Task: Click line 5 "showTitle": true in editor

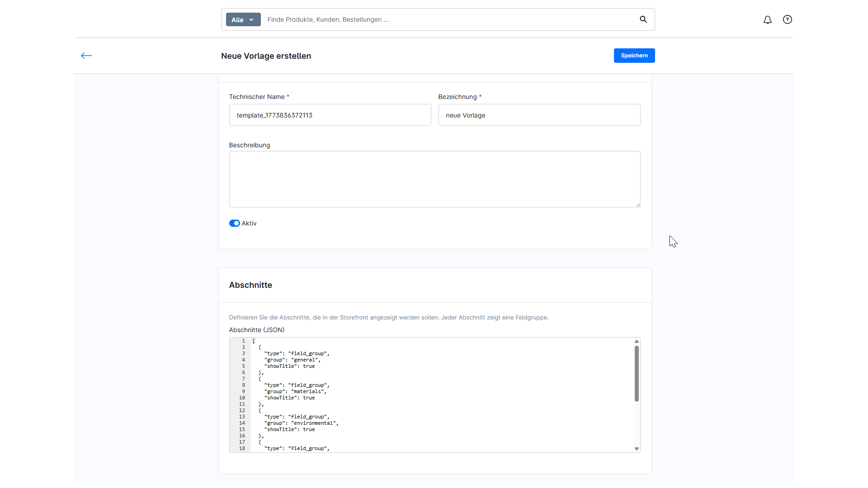Action: 289,366
